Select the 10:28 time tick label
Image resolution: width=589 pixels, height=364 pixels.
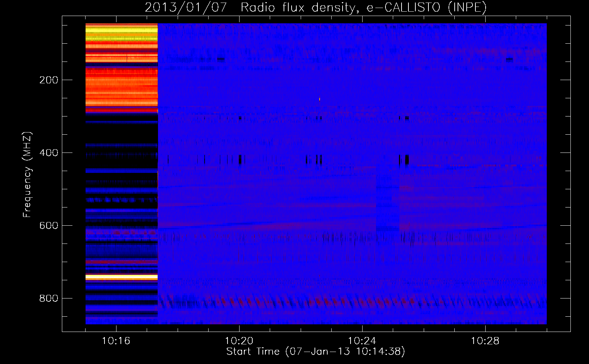(485, 341)
